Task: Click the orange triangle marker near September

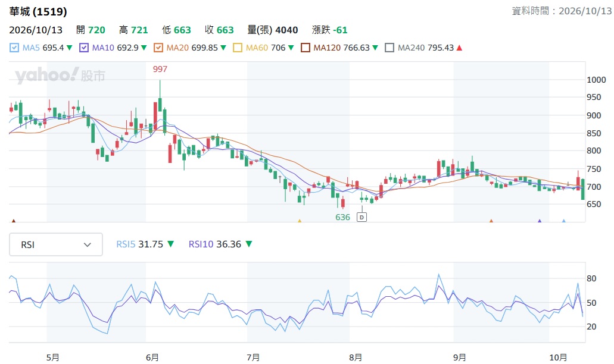Action: [491, 221]
